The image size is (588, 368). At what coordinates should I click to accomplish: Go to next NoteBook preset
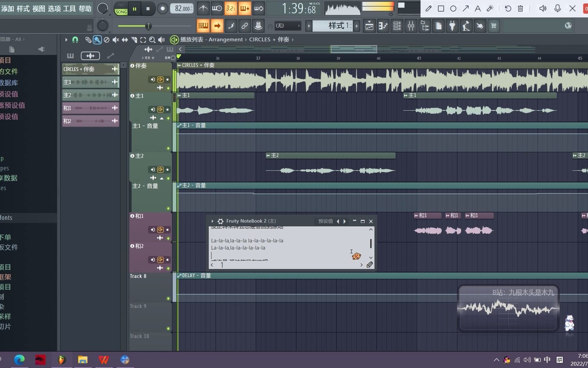pyautogui.click(x=345, y=221)
